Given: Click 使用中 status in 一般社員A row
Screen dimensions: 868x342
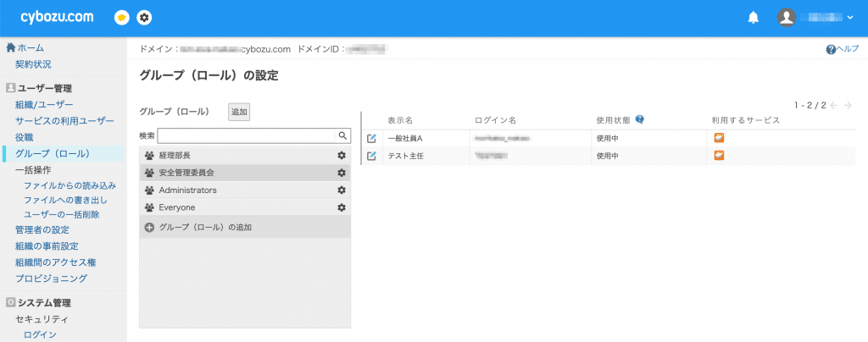Looking at the screenshot, I should pyautogui.click(x=607, y=138).
